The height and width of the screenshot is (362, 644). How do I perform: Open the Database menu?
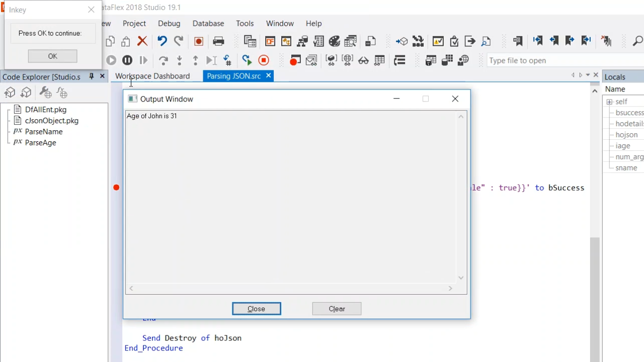(x=208, y=24)
